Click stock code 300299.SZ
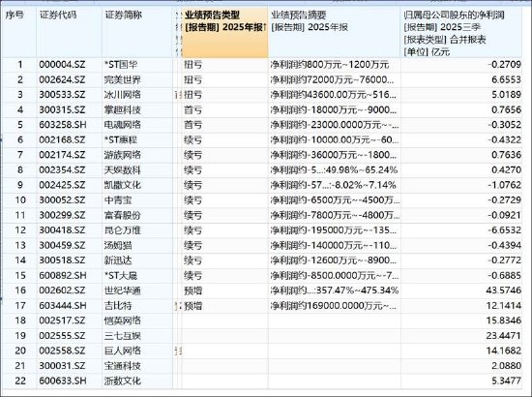The width and height of the screenshot is (532, 397). coord(62,215)
